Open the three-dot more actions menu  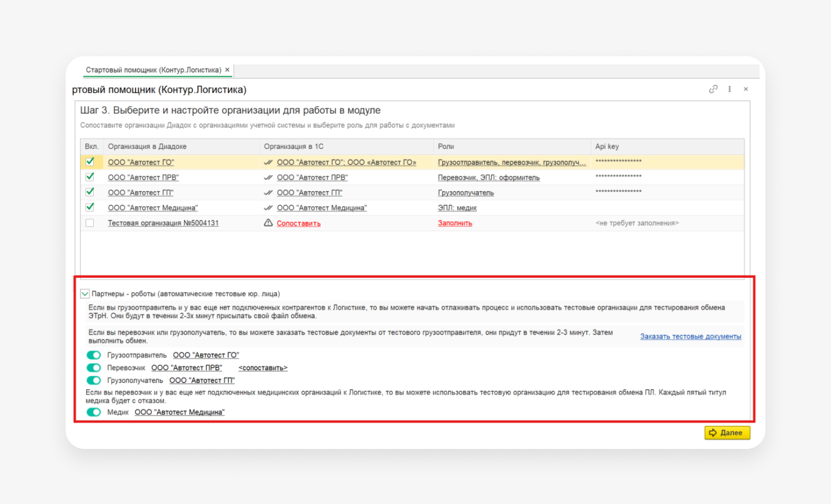tap(730, 89)
